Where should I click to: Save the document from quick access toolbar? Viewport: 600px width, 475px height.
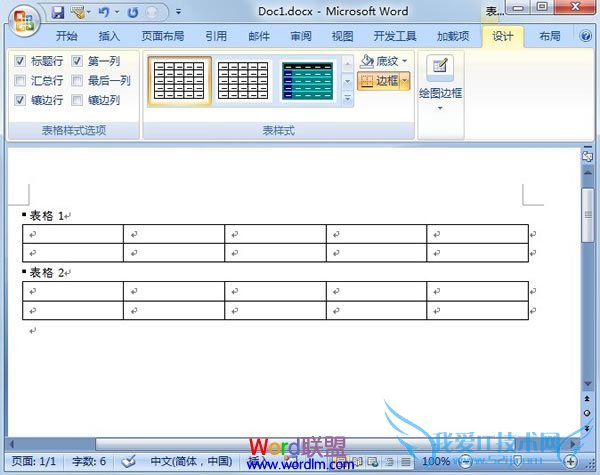(57, 13)
